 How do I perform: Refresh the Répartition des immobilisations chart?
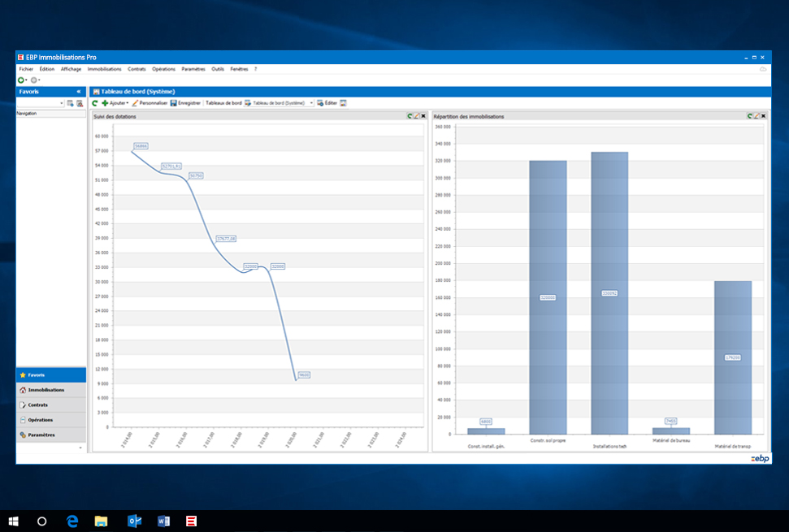[x=750, y=116]
